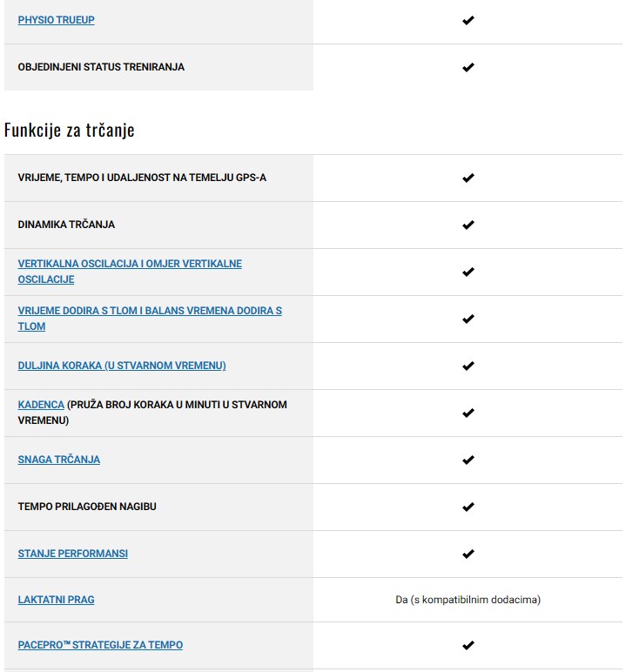Viewport: 626px width, 672px height.
Task: Click 'Da (s kompatibilnim dodacima)' text
Action: point(468,600)
